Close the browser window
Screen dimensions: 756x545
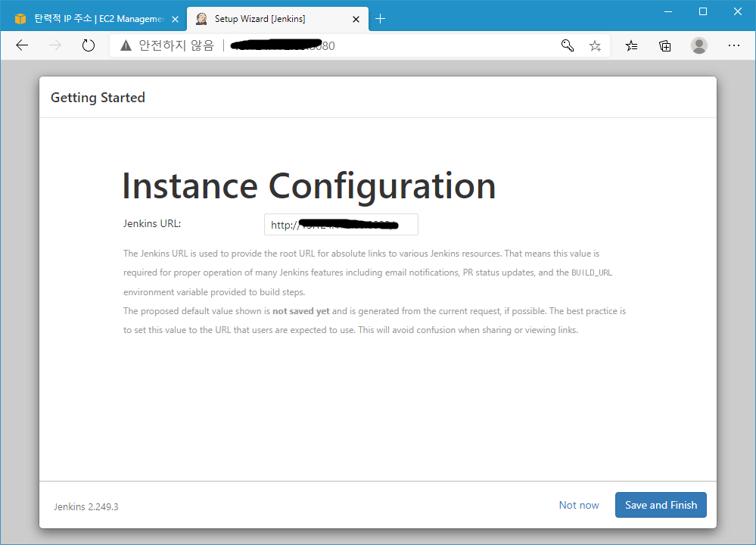pyautogui.click(x=738, y=11)
